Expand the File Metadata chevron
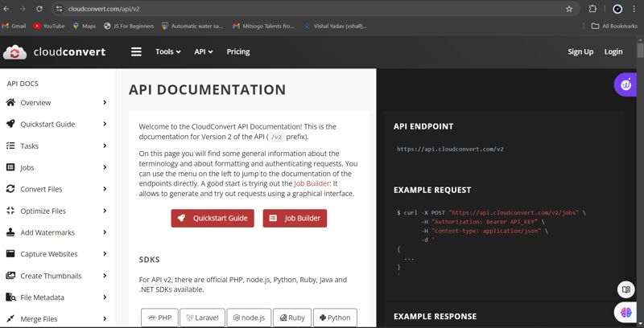 [105, 297]
